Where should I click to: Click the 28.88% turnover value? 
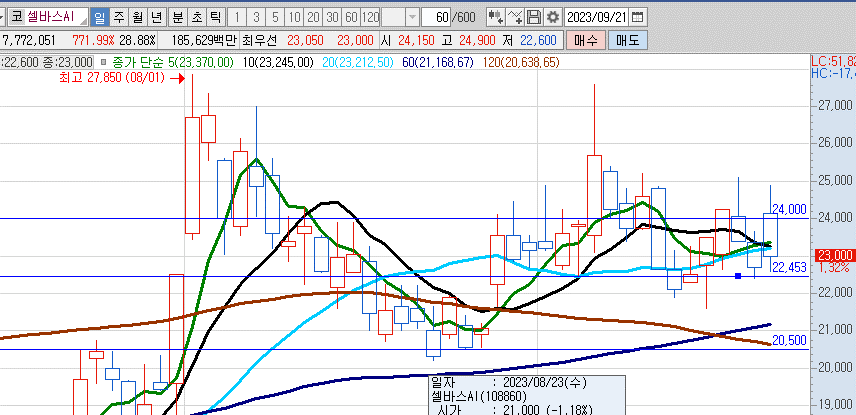click(x=138, y=40)
